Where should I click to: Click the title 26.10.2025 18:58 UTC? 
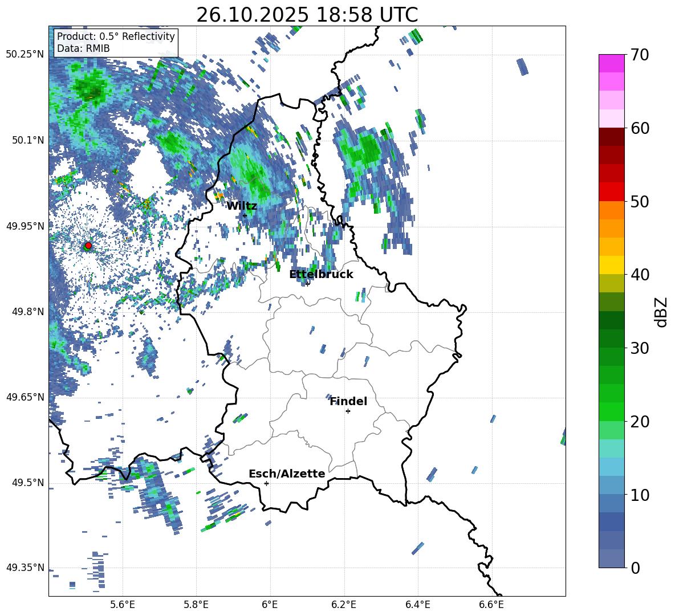click(307, 15)
